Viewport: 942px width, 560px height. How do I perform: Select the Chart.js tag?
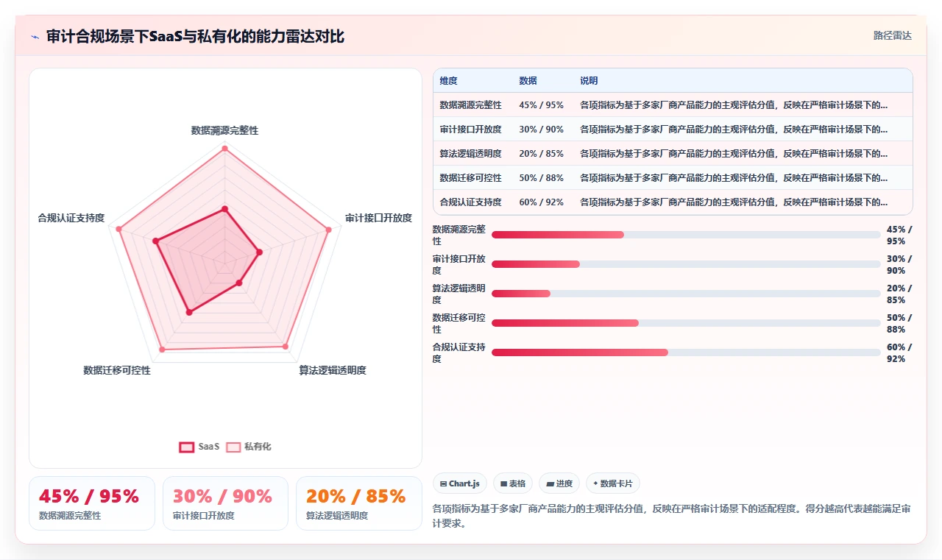460,483
